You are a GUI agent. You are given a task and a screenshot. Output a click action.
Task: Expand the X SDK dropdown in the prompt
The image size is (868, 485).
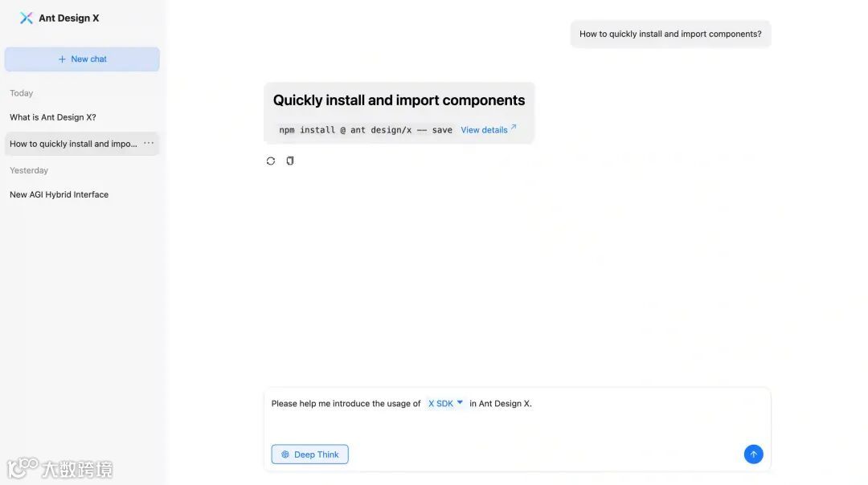coord(445,404)
